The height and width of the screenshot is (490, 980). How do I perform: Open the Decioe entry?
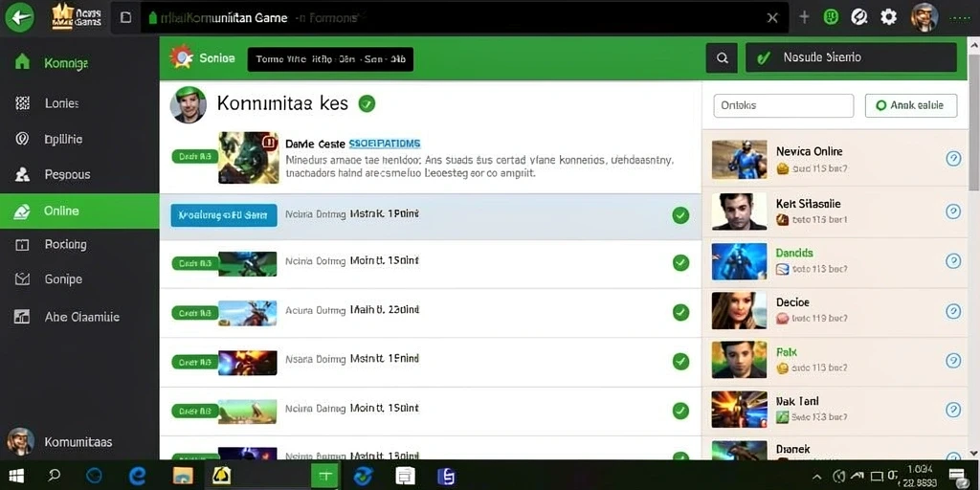(835, 311)
